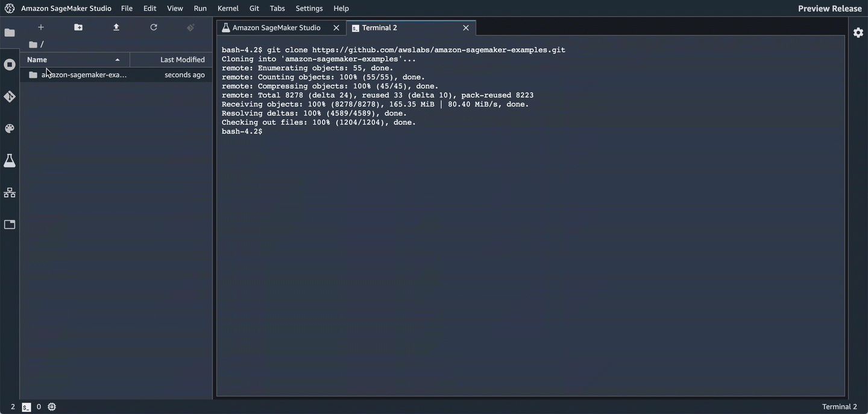The image size is (868, 414).
Task: Click the terminal input prompt line
Action: [242, 132]
